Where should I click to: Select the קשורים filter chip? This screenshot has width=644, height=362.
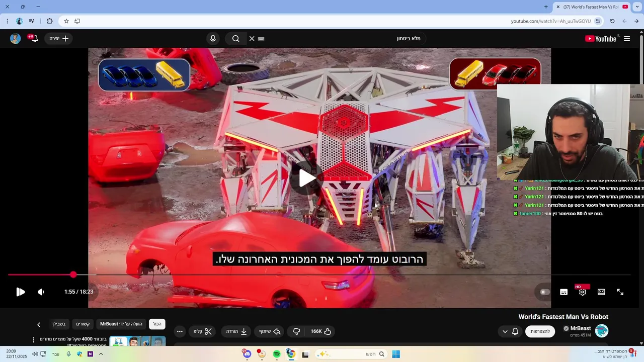coord(83,324)
